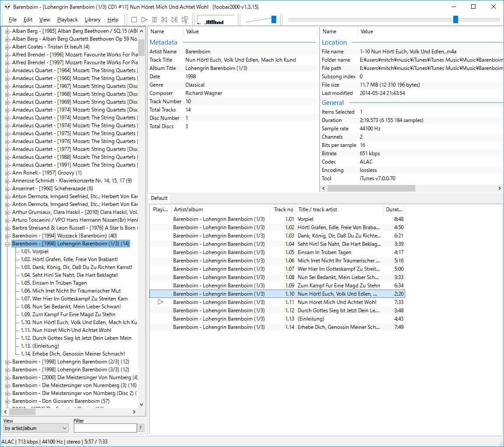Expand Alfred Brendel [1996] Mozart Favourite Works node
504x447 pixels.
tap(7, 55)
